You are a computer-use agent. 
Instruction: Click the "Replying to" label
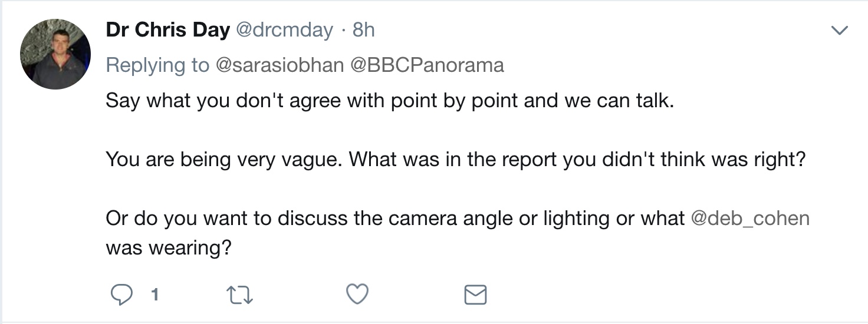pos(157,65)
